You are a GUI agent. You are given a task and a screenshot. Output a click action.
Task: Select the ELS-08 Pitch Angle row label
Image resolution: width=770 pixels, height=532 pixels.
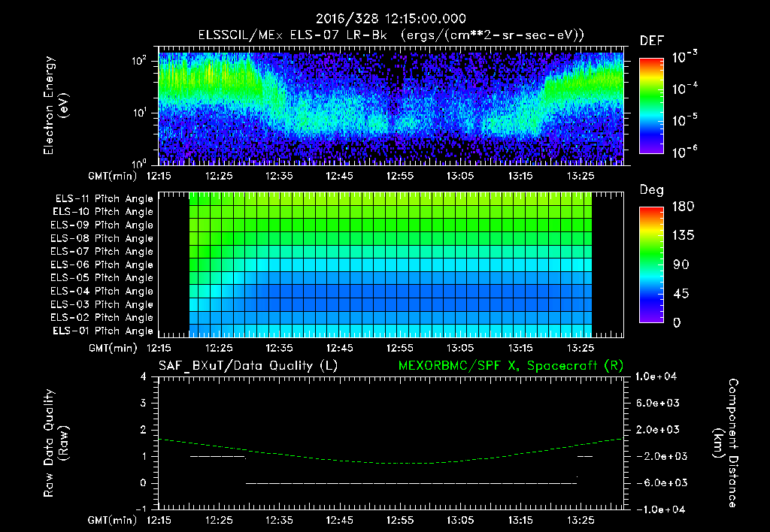pos(102,238)
